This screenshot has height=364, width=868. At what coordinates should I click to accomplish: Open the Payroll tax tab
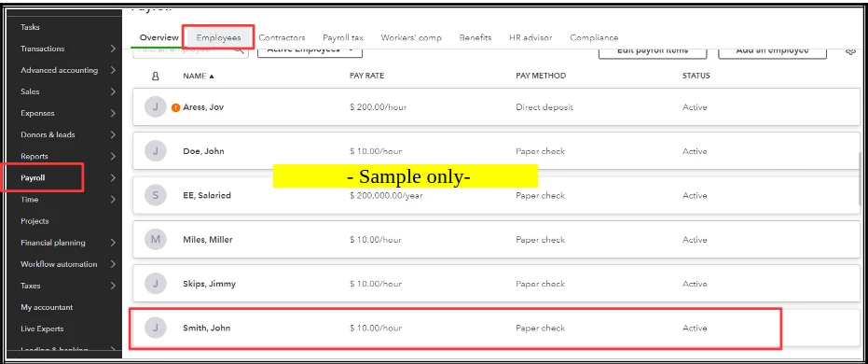click(x=343, y=37)
